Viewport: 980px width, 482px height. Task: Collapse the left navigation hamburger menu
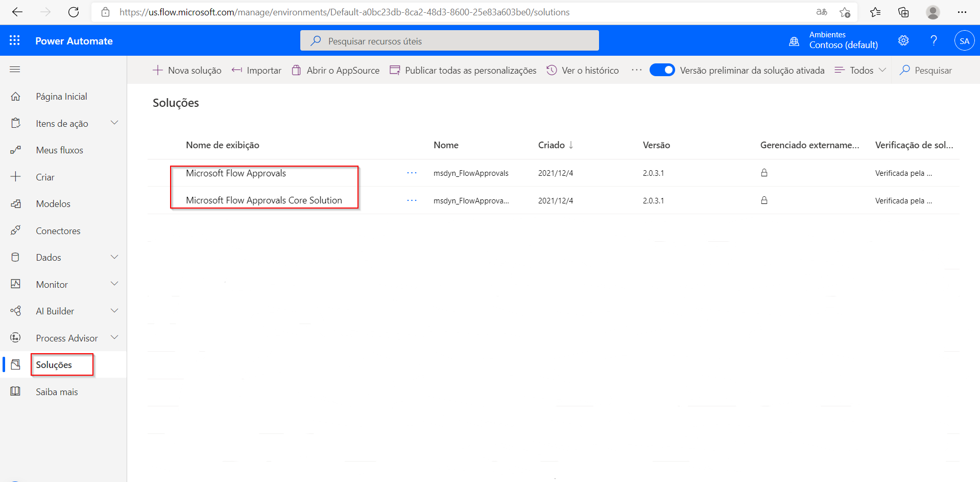[x=15, y=70]
